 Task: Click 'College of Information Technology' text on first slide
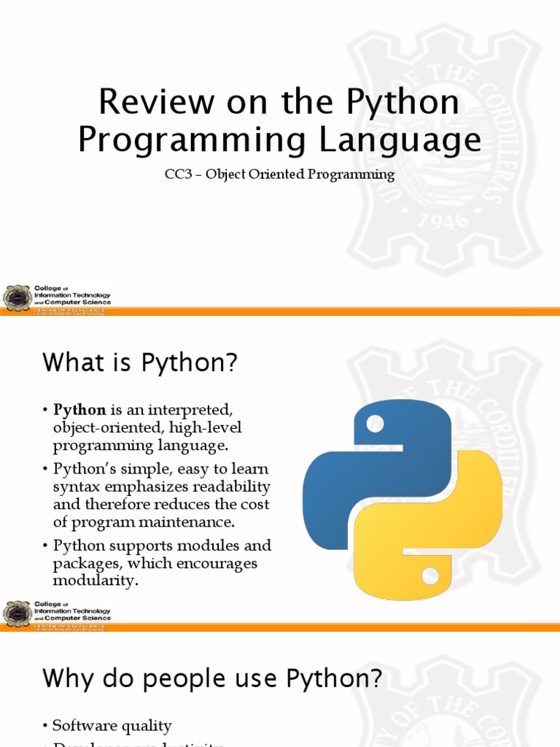(72, 295)
